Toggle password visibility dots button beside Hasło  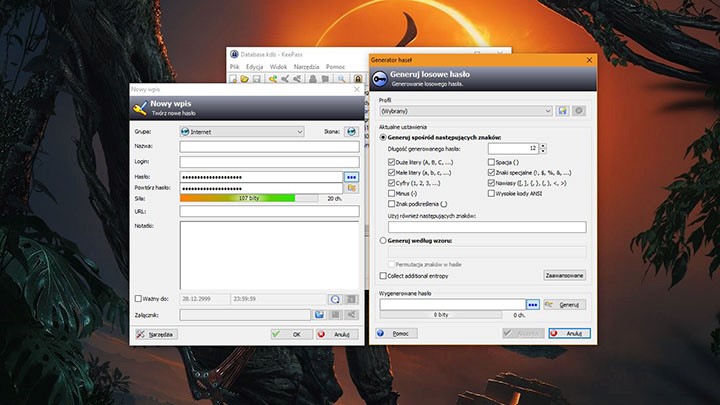click(351, 176)
